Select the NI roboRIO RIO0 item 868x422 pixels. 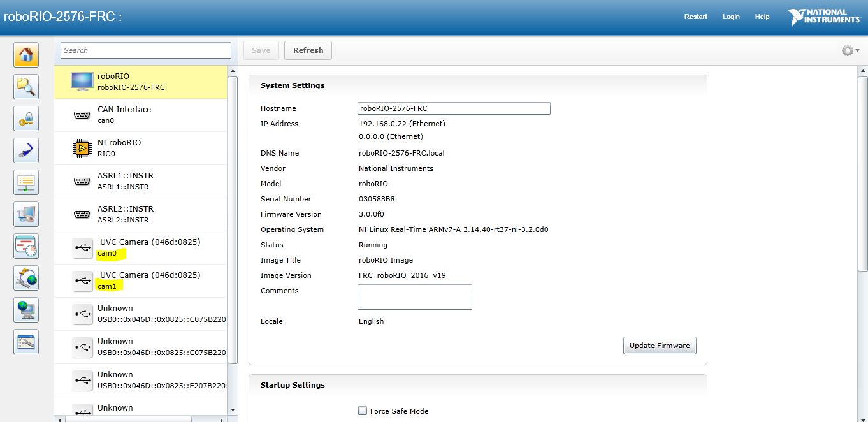pos(140,148)
